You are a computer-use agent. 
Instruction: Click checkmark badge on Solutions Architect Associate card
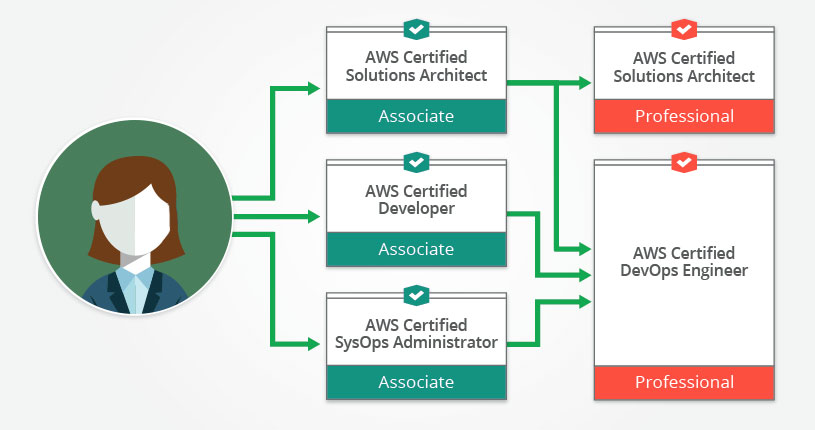(416, 30)
